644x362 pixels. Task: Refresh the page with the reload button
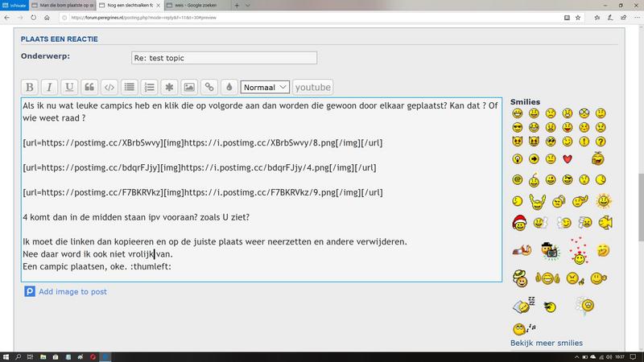coord(33,18)
